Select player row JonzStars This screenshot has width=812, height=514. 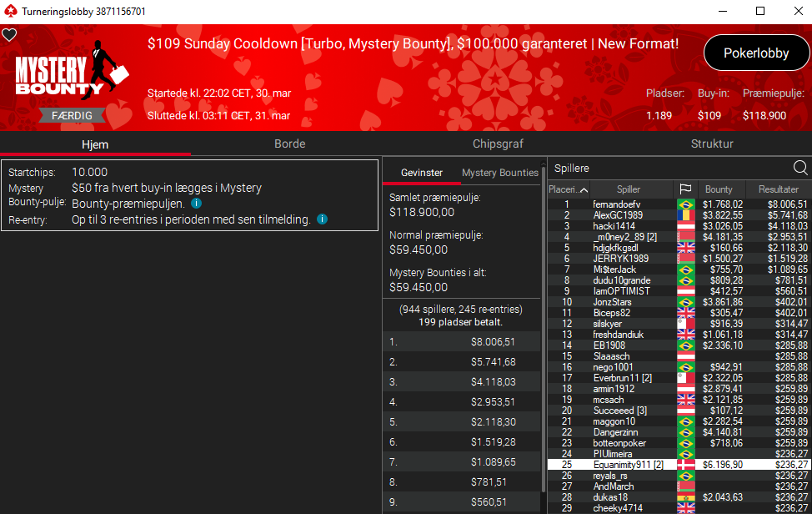click(x=679, y=302)
